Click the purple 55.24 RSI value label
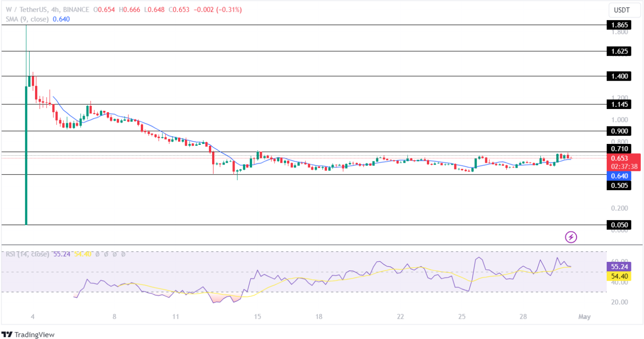The image size is (644, 339). click(619, 266)
